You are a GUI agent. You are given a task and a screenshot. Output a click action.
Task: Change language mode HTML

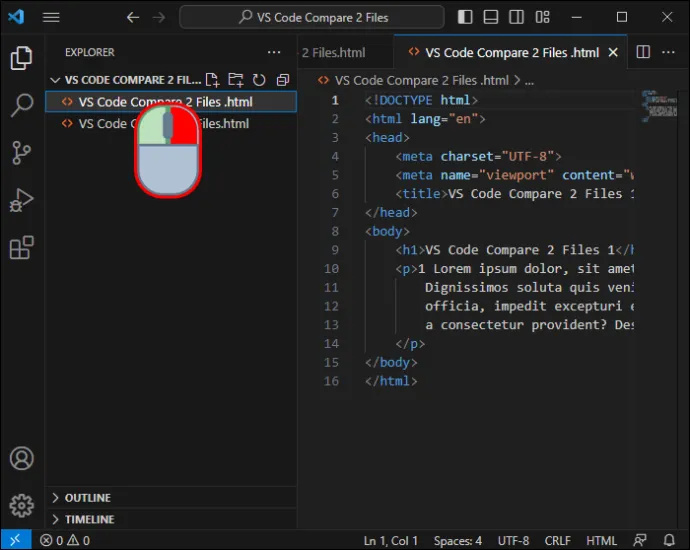(601, 540)
